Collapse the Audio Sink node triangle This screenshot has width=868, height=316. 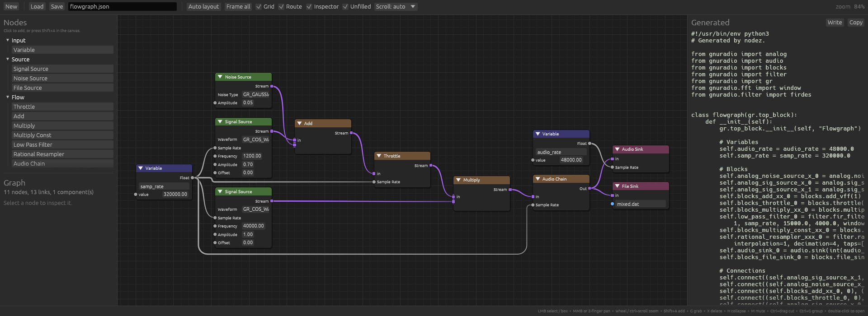coord(617,149)
